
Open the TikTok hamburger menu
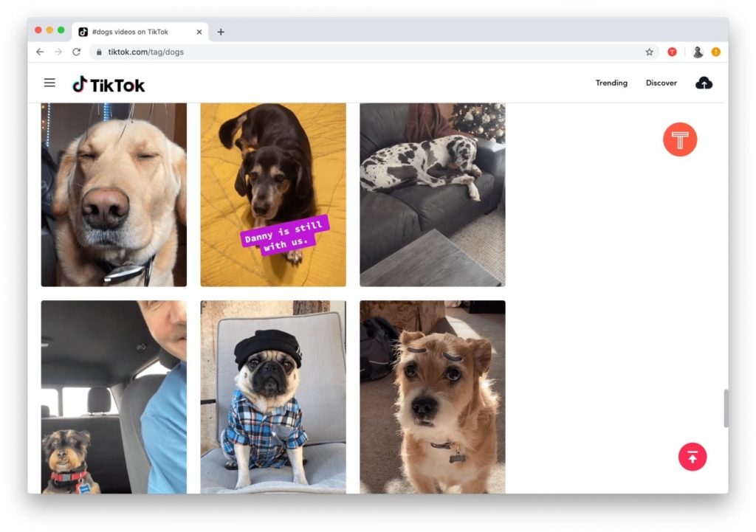[49, 83]
